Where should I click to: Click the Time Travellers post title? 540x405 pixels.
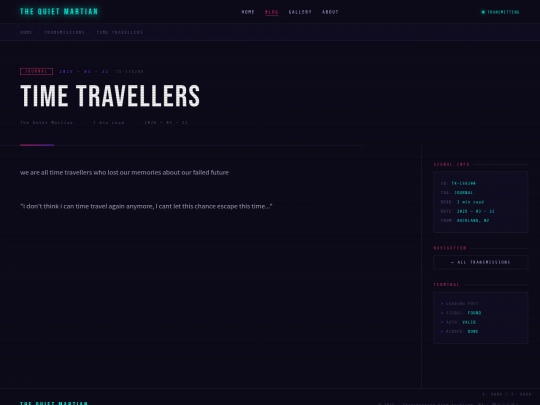(x=110, y=96)
